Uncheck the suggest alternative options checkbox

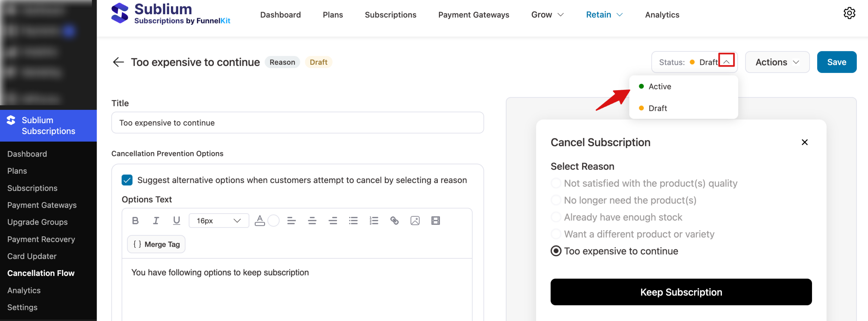(x=127, y=180)
